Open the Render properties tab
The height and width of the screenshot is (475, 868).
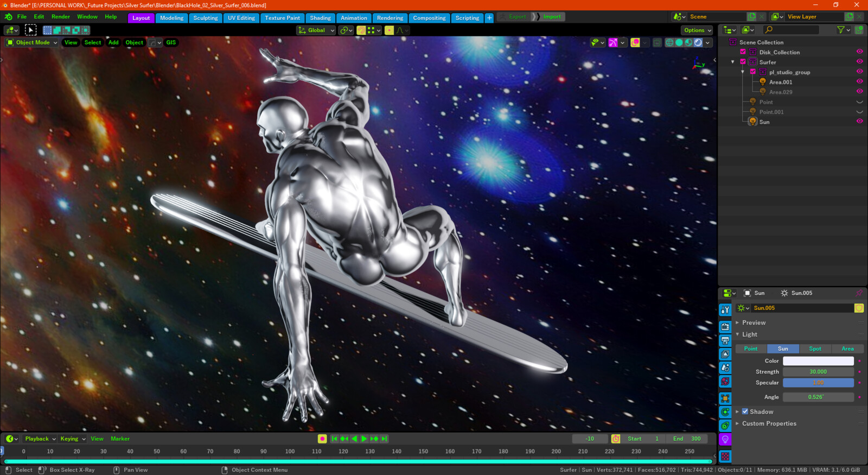coord(725,327)
